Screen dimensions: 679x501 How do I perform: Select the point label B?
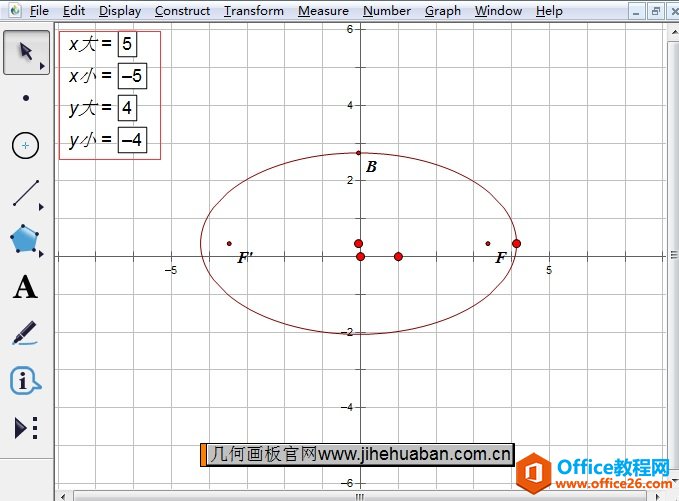(372, 167)
